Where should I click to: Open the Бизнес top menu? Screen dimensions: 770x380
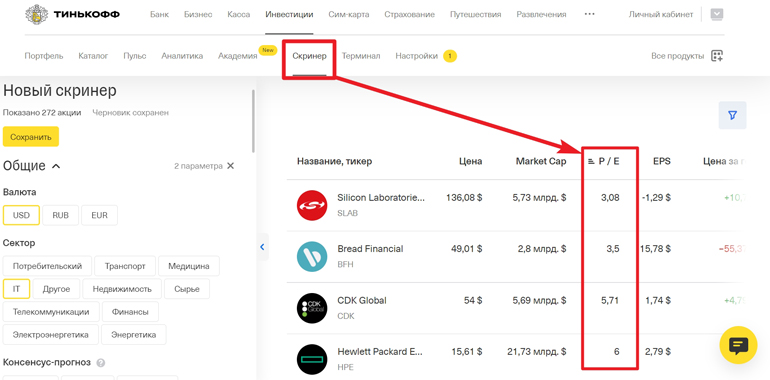[198, 14]
